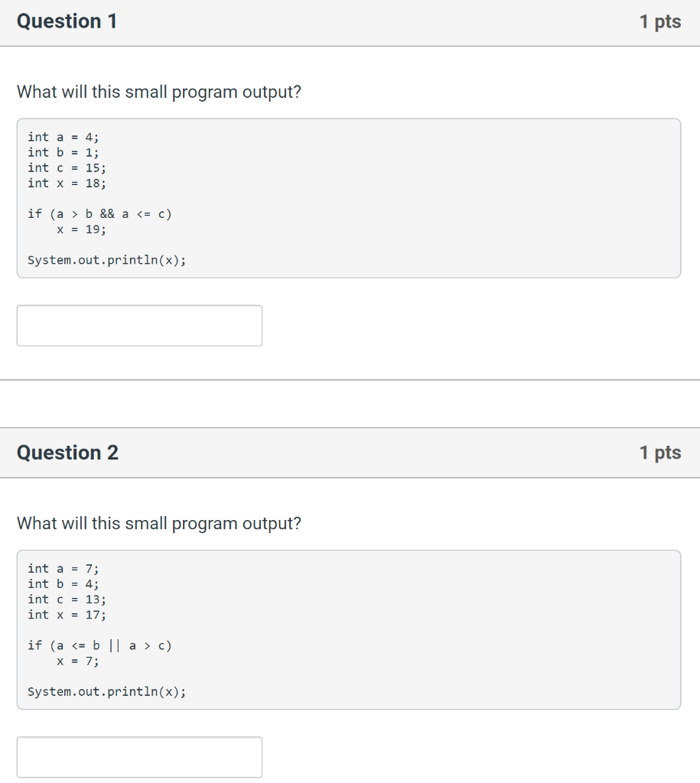
Task: Click the 1 pts label for Question 1
Action: pos(660,22)
